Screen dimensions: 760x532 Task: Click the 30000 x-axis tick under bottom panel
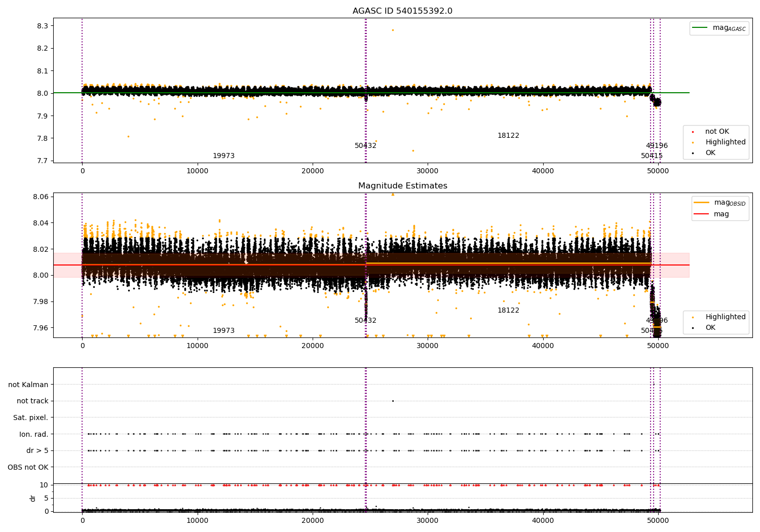coord(428,521)
